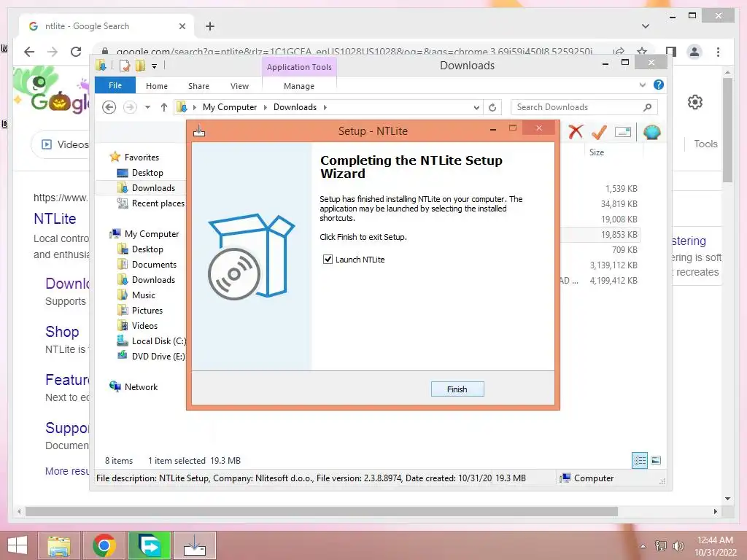
Task: Open the Shop sitelink in Google results
Action: [x=62, y=332]
